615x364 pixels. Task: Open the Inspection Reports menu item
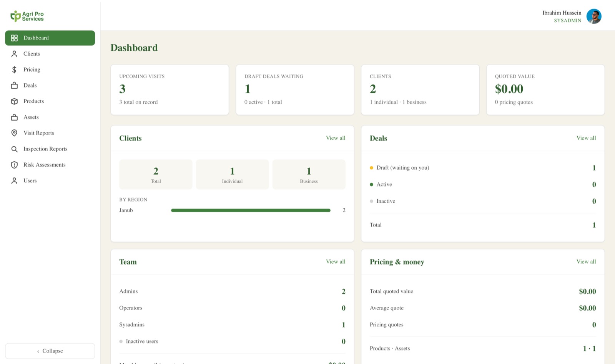pyautogui.click(x=50, y=149)
